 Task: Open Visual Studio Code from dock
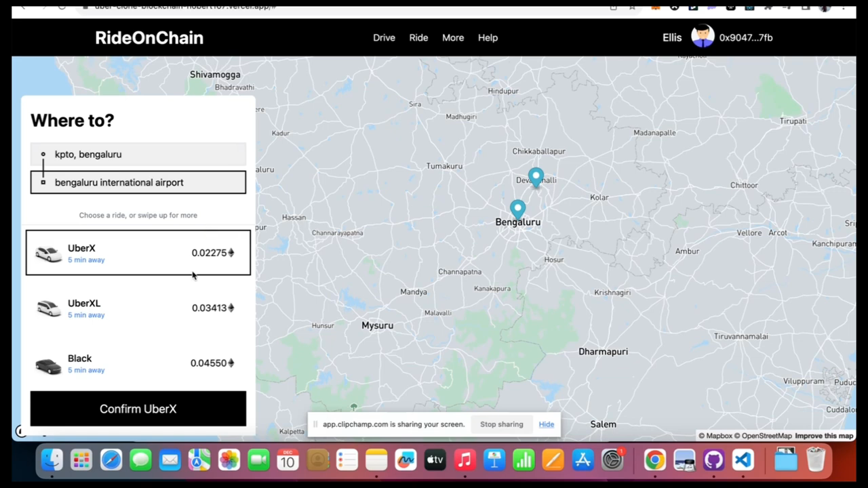click(x=743, y=460)
